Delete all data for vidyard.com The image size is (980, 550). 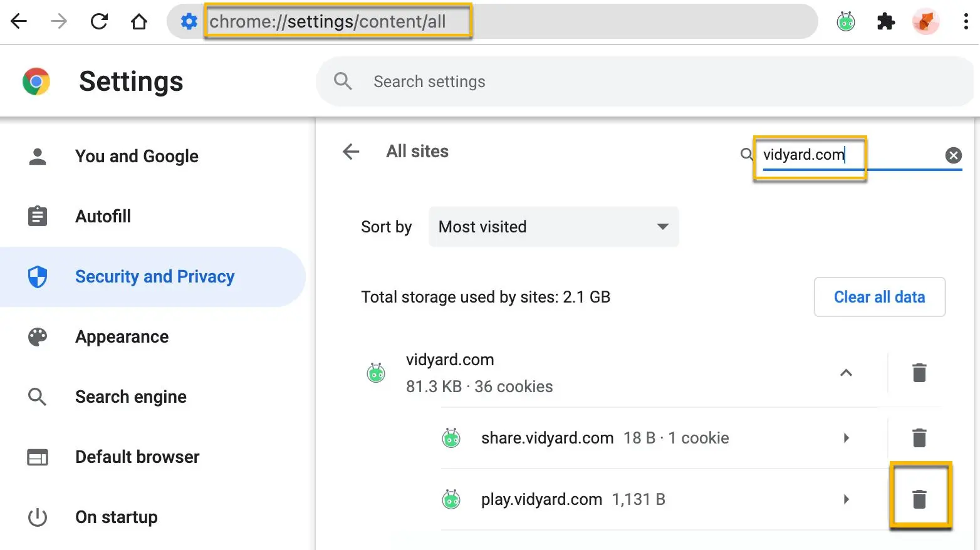coord(919,373)
